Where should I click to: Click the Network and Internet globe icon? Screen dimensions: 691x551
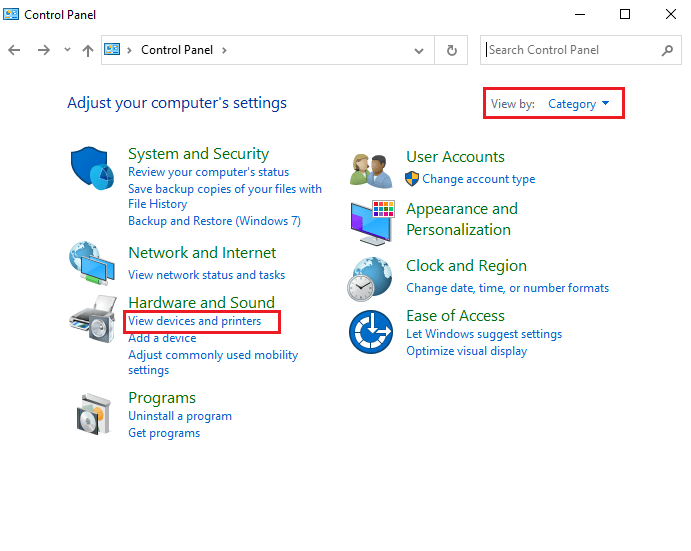pos(92,263)
